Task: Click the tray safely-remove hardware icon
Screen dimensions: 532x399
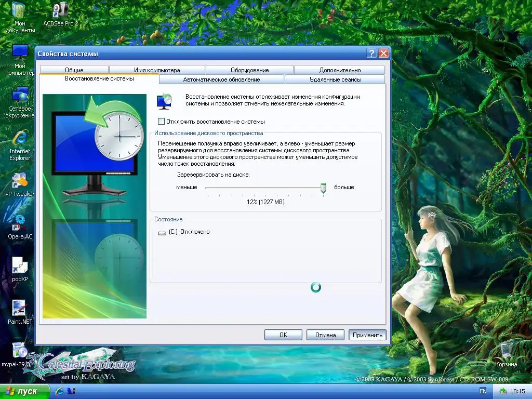Action: click(x=502, y=391)
